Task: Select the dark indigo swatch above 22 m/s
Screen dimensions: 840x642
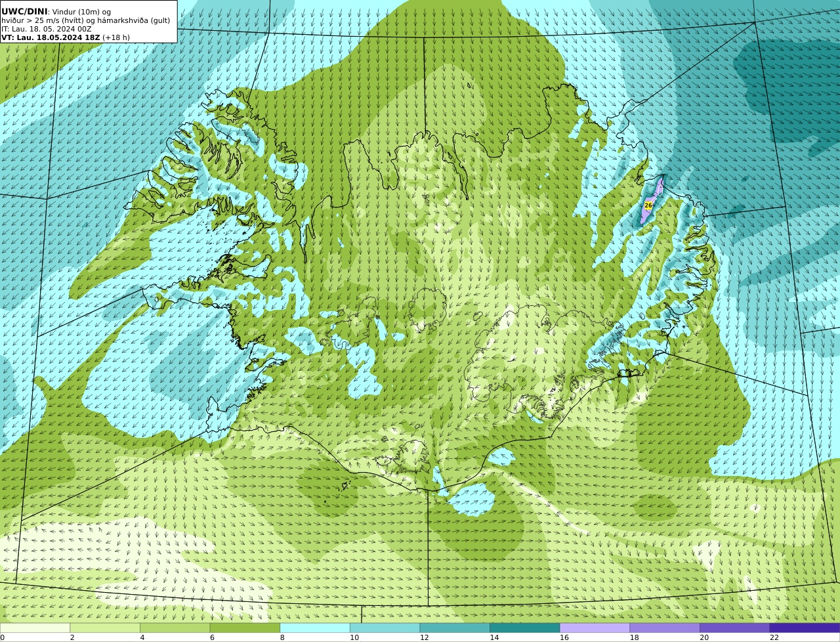Action: (805, 628)
